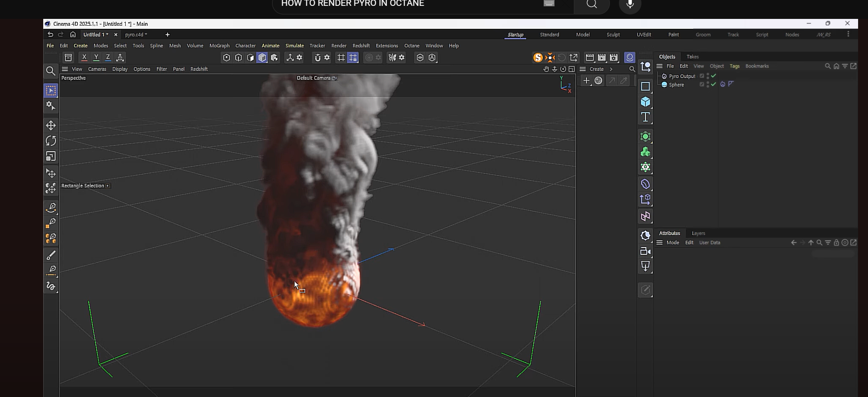The image size is (868, 397).
Task: Open the MoGraph cloner palette icon
Action: [x=645, y=152]
